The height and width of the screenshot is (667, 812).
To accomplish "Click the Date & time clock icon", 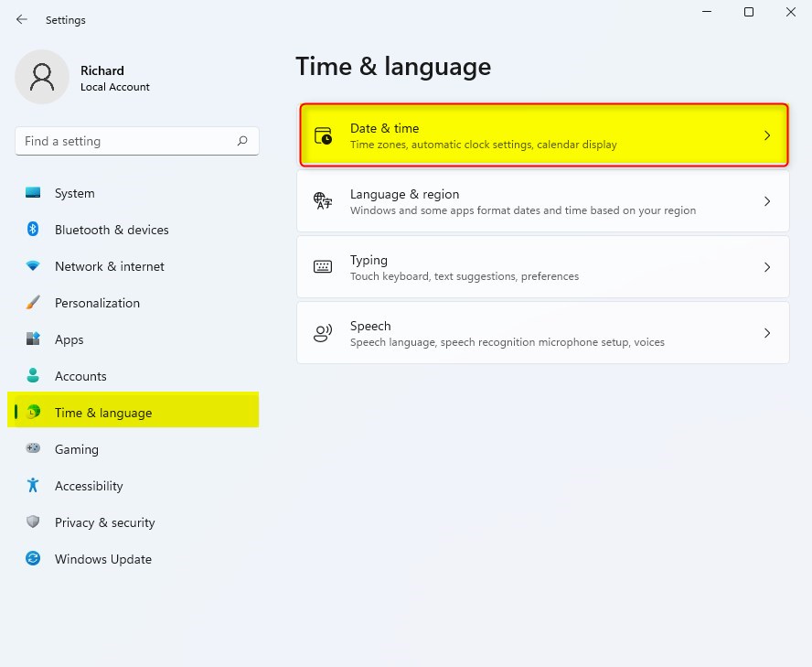I will (323, 134).
